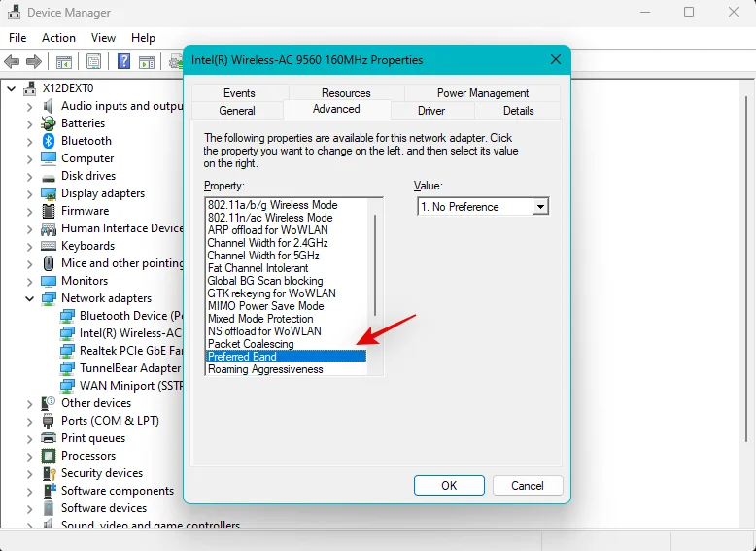Viewport: 756px width, 551px height.
Task: Click the Properties icon in the toolbar
Action: 93,62
